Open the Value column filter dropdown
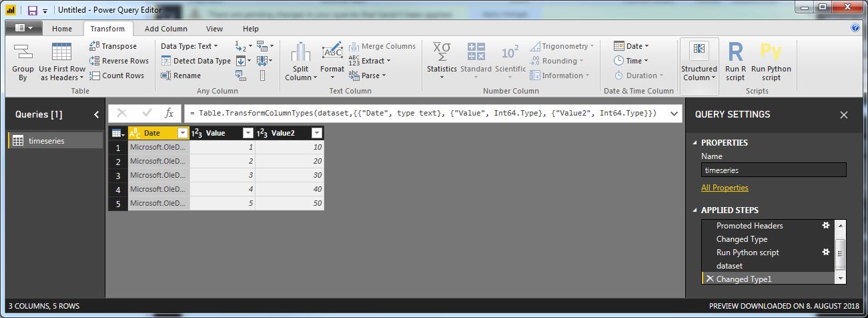868x318 pixels. pos(248,133)
